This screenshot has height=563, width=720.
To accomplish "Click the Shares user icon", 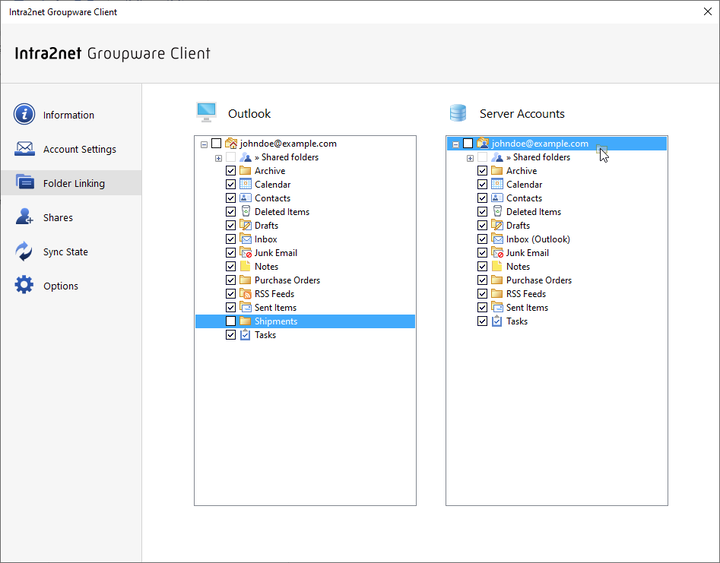I will coord(24,216).
